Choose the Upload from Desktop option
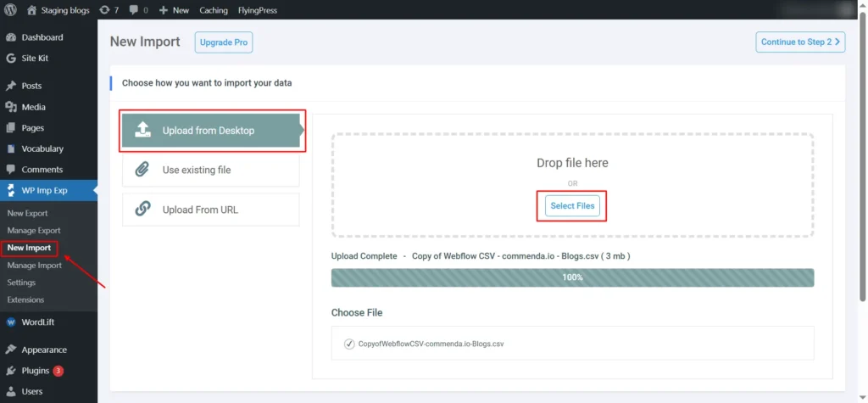This screenshot has height=403, width=868. point(211,131)
